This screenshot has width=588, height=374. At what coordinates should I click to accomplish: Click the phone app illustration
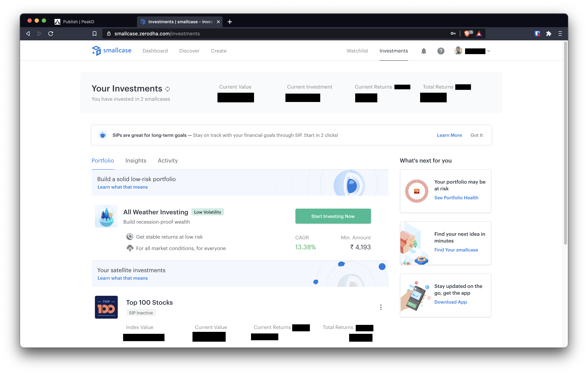pos(416,296)
